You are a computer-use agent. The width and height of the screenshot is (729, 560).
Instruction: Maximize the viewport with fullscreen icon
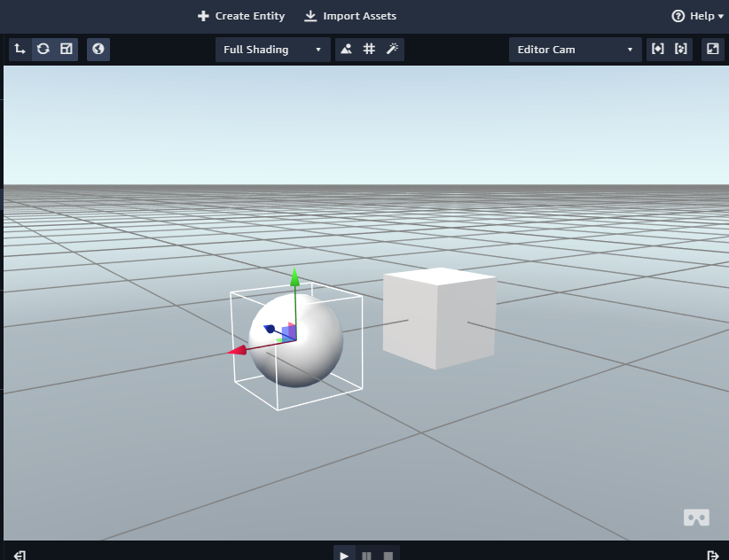click(713, 49)
